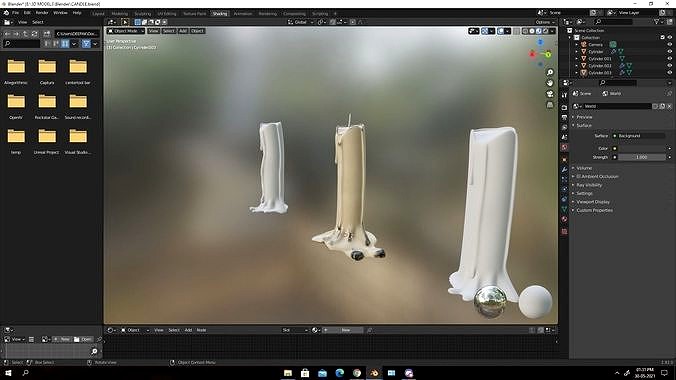Switch to the Layout workspace tab

[x=98, y=14]
